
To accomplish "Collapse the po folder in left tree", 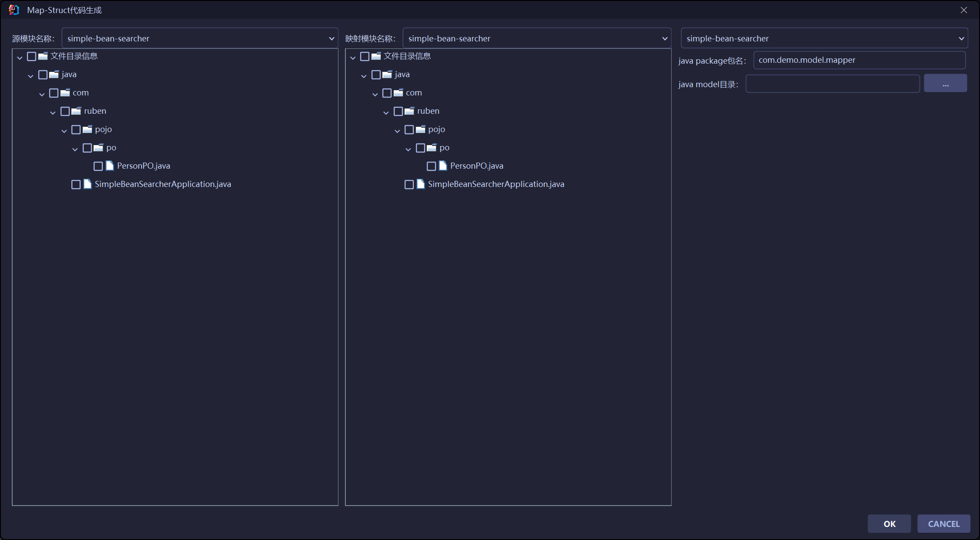I will click(75, 149).
